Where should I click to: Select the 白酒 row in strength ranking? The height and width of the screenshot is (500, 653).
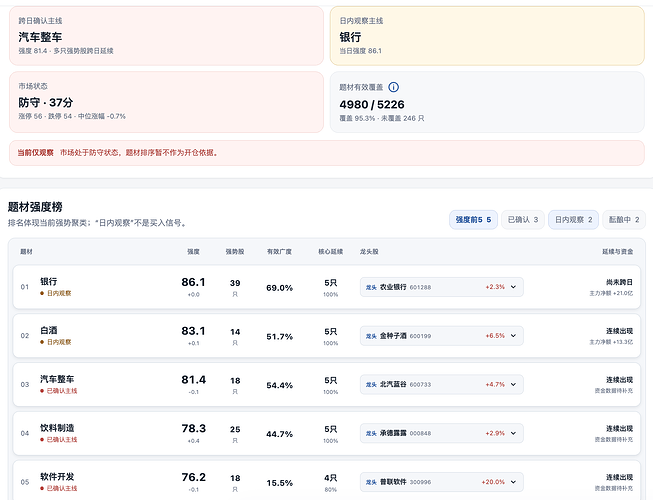(x=326, y=336)
